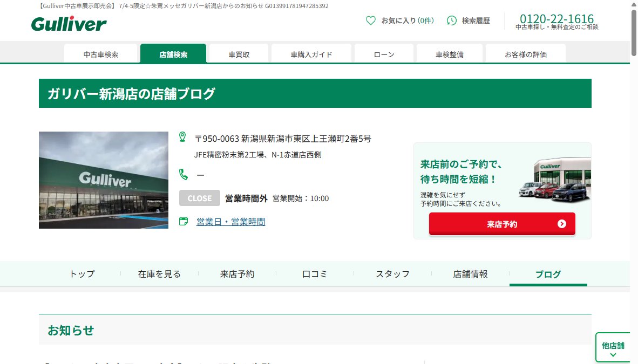Image resolution: width=638 pixels, height=364 pixels.
Task: Open the 営業日・営業時間 link
Action: coord(230,222)
